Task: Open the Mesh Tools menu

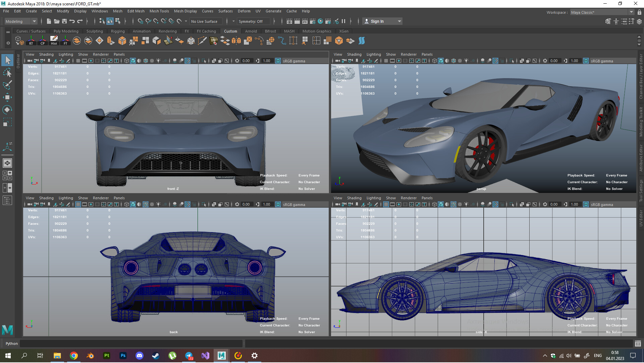Action: pos(159,11)
